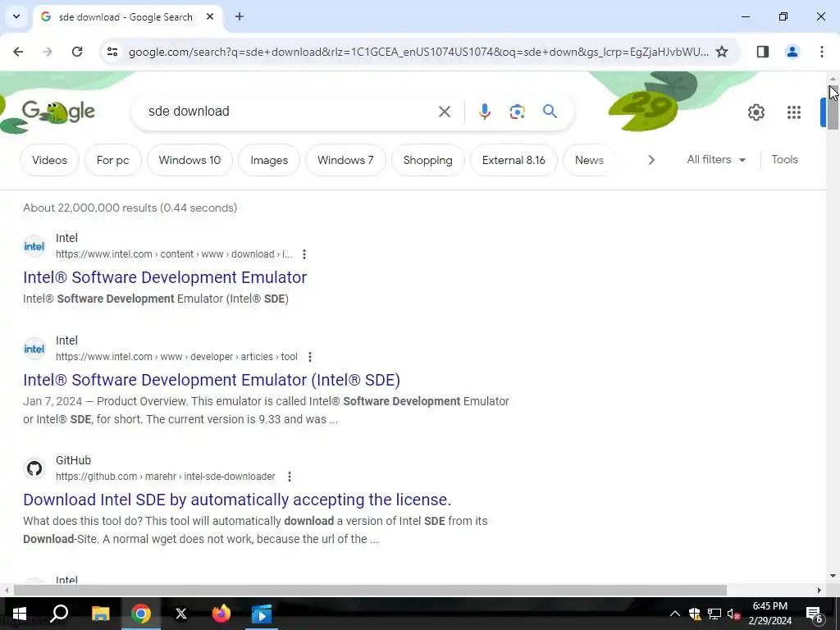The width and height of the screenshot is (840, 630).
Task: Click the muted volume tray icon
Action: (x=733, y=614)
